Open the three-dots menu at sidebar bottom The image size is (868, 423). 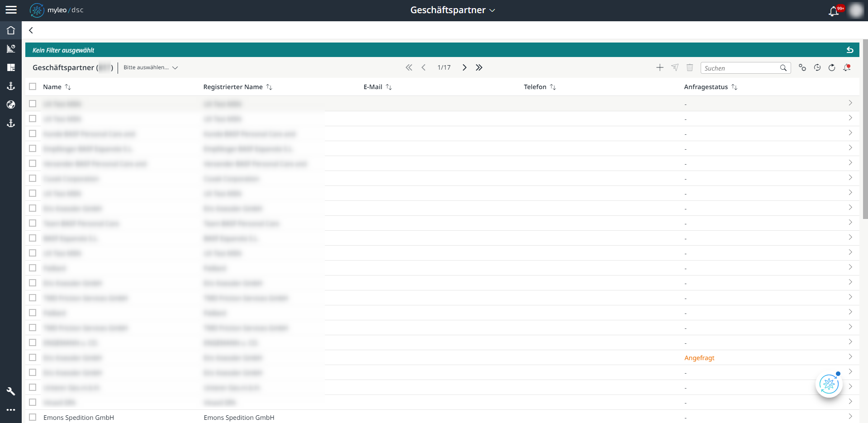[10, 409]
